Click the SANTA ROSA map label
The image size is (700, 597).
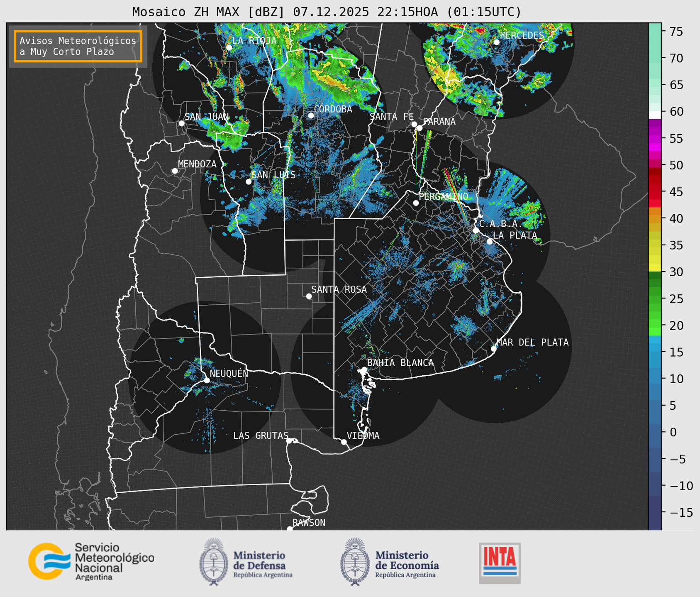tap(339, 289)
